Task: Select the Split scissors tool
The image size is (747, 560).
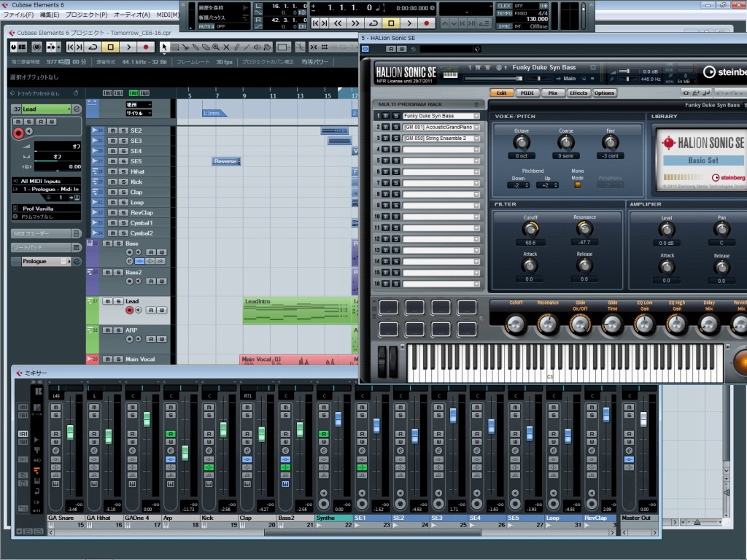Action: click(185, 47)
